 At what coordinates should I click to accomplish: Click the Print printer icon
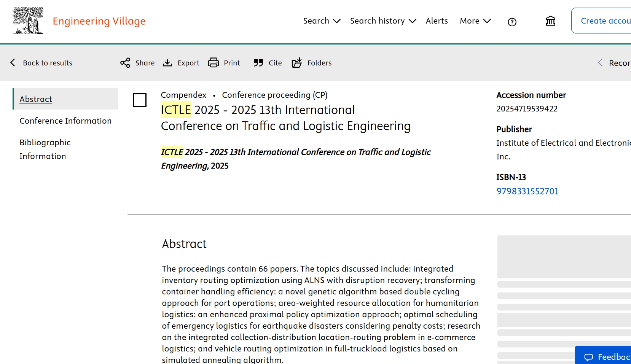(x=214, y=63)
